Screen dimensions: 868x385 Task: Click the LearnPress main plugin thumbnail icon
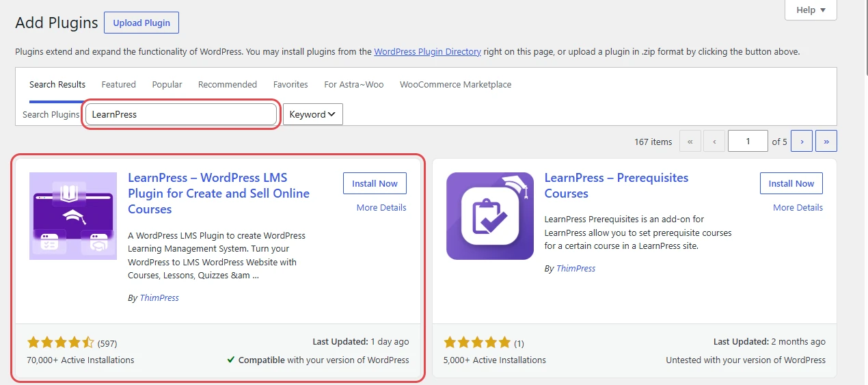point(73,216)
